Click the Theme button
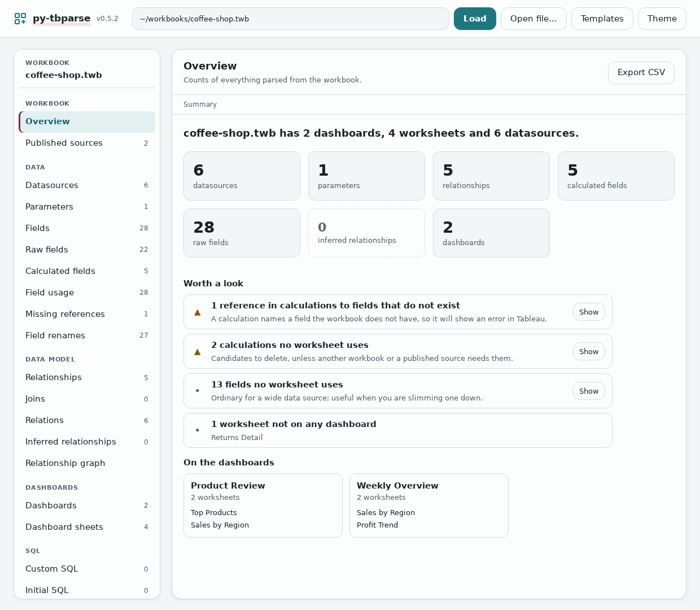 (662, 19)
